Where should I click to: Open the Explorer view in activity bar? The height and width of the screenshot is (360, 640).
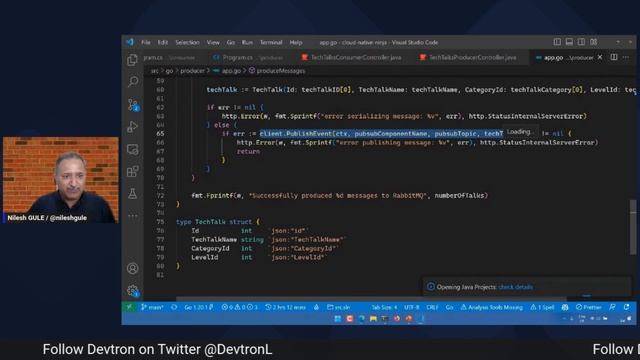(132, 60)
